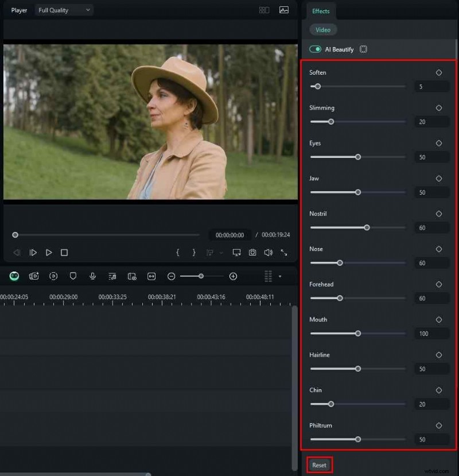459x476 pixels.
Task: Enter fullscreen preview mode
Action: [283, 252]
